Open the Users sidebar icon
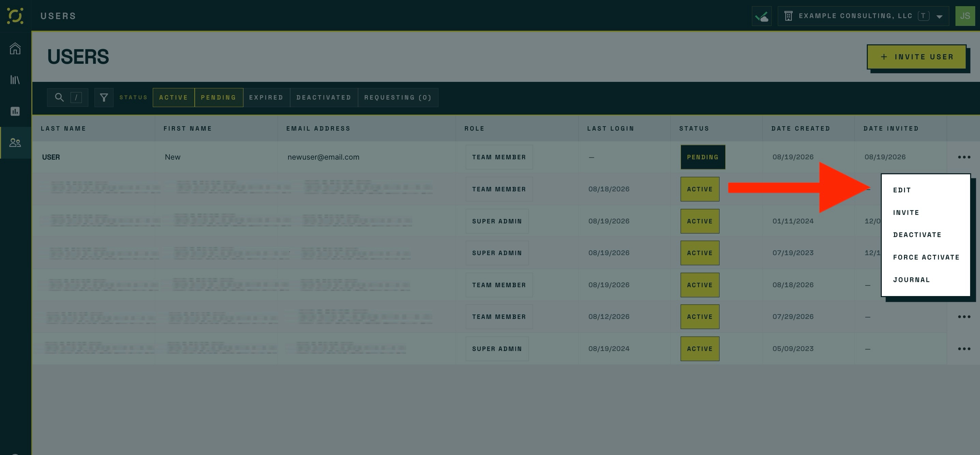 [15, 143]
